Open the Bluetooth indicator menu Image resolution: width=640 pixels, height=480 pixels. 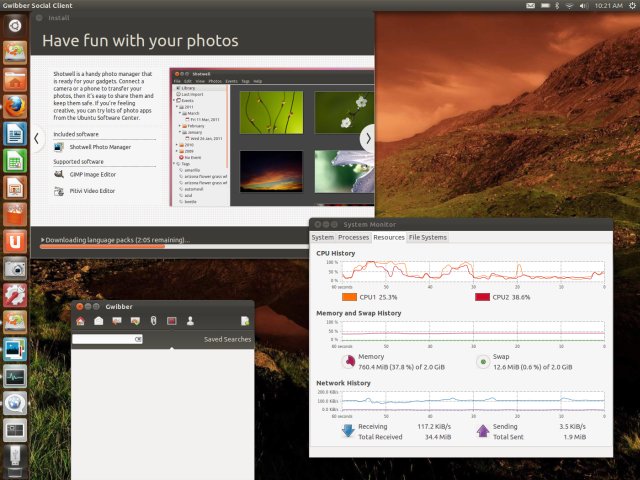(557, 5)
